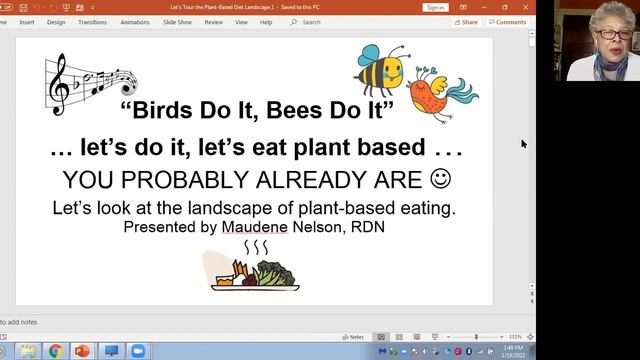Screen dimensions: 640x360
Task: Click the Share button
Action: click(466, 22)
